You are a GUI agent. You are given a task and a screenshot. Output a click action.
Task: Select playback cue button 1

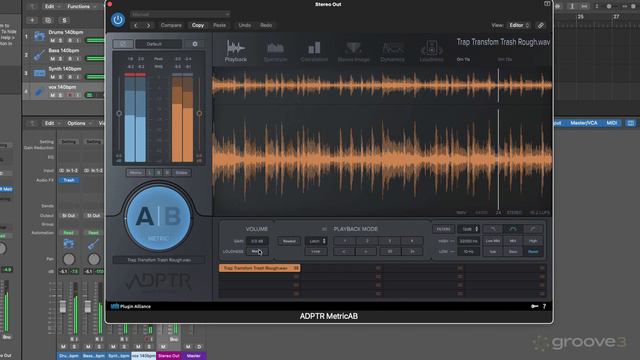pyautogui.click(x=344, y=241)
